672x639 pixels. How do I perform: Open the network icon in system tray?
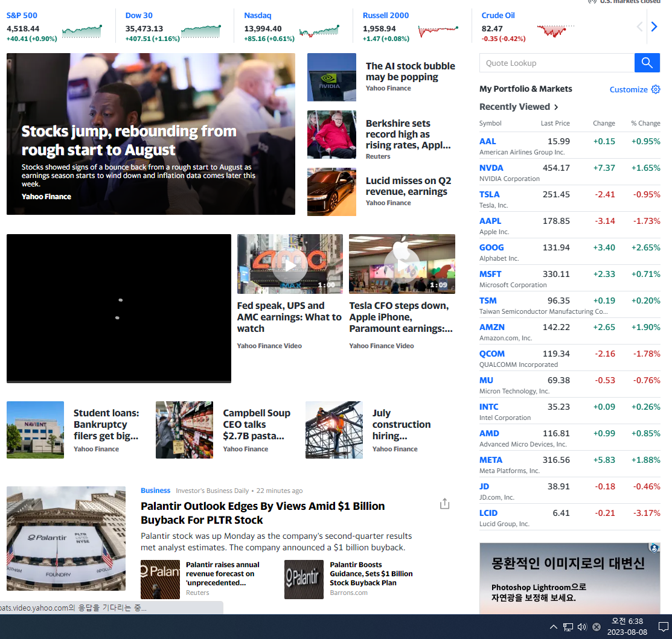(568, 627)
